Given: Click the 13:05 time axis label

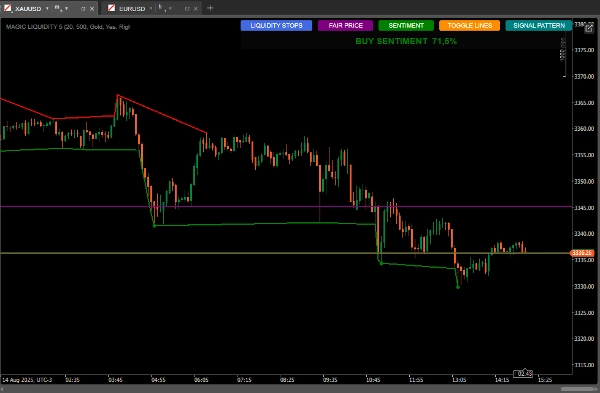Looking at the screenshot, I should pyautogui.click(x=459, y=380).
